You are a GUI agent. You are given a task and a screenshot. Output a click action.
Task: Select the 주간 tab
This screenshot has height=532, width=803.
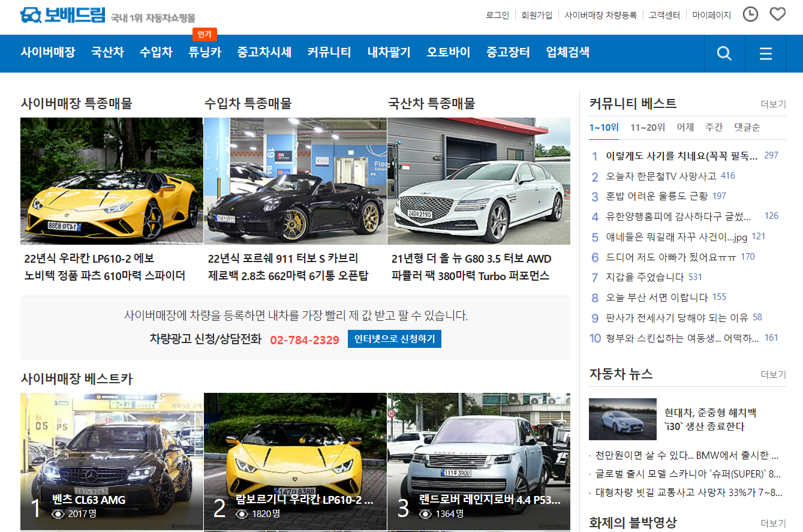[714, 127]
